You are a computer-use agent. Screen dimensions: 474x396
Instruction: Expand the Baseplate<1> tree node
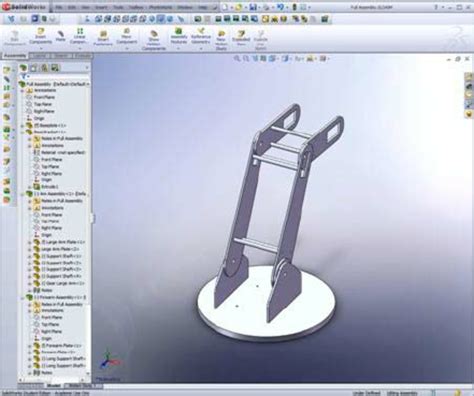(x=23, y=126)
